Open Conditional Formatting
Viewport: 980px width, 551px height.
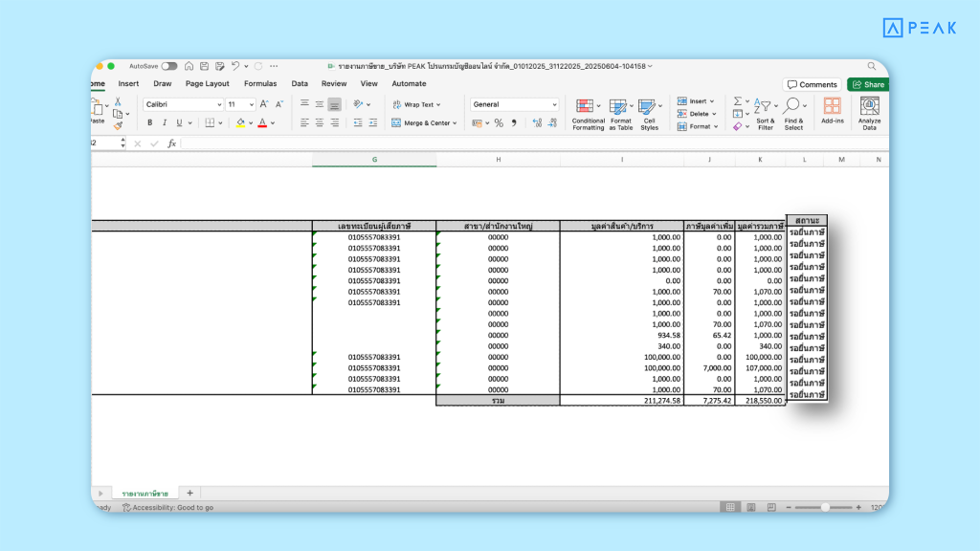588,115
